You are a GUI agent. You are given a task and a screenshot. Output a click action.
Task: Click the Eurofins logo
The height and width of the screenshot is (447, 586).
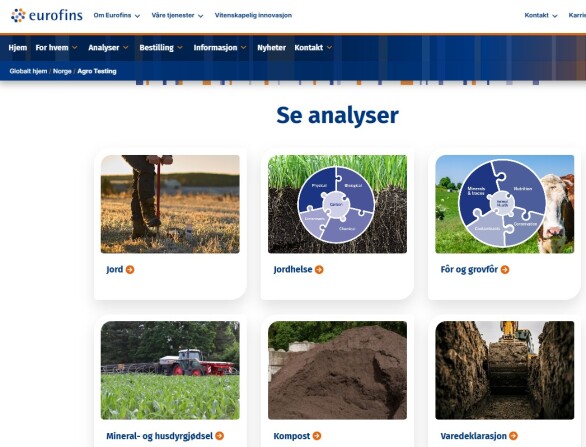point(47,15)
